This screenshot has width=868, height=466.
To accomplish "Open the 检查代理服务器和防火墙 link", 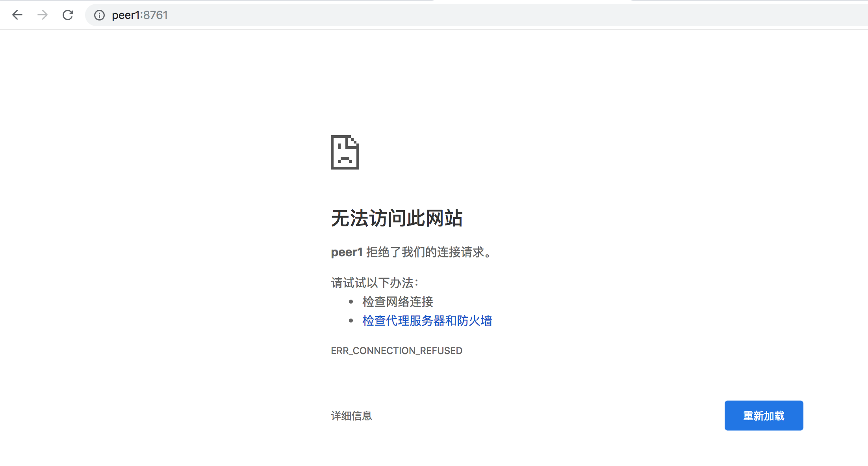I will [x=427, y=321].
